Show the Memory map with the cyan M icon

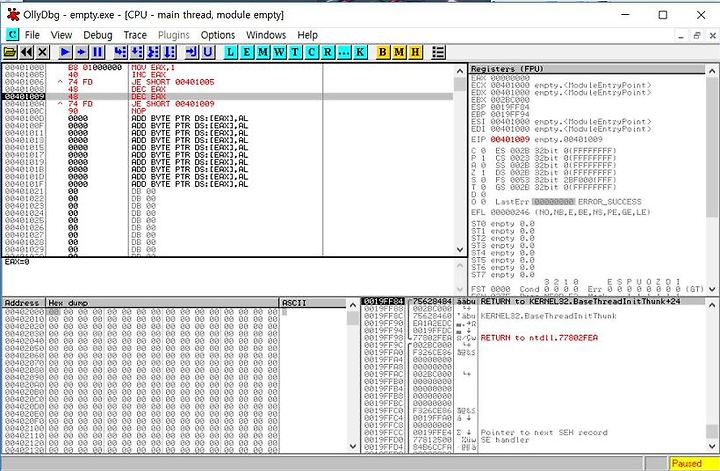(x=263, y=52)
